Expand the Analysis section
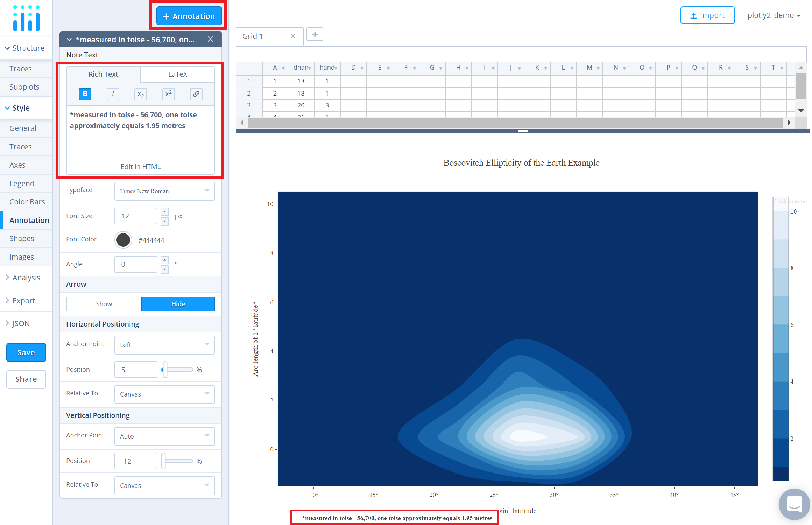The width and height of the screenshot is (812, 525). click(26, 278)
